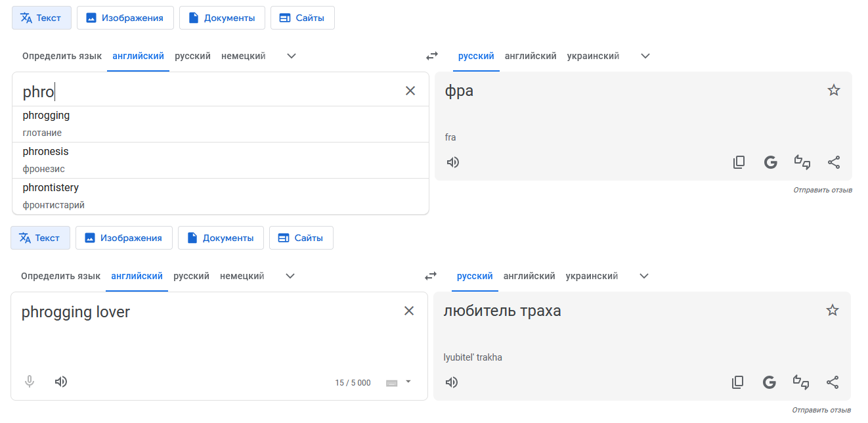This screenshot has width=868, height=423.
Task: Switch upper target language to "украинский"
Action: tap(593, 56)
